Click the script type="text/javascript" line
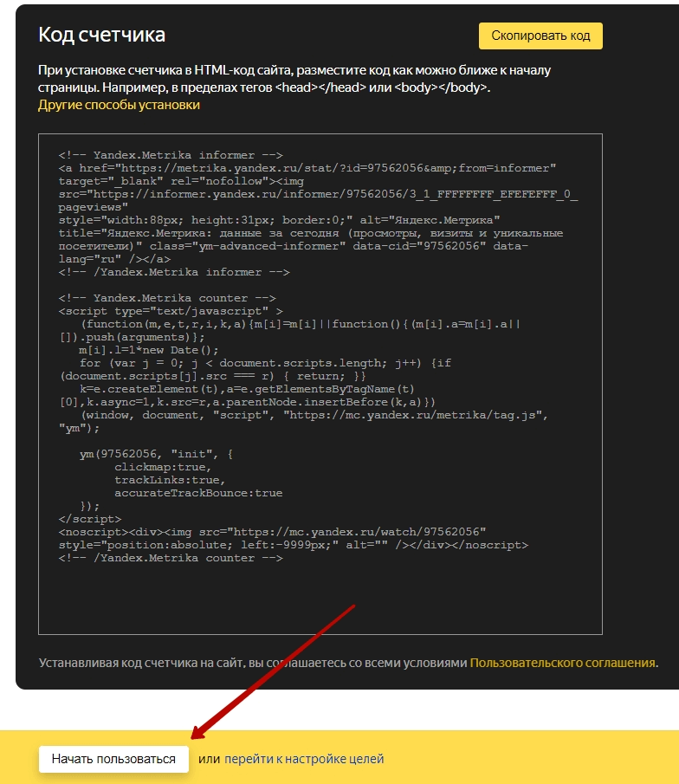The width and height of the screenshot is (679, 784). click(171, 311)
